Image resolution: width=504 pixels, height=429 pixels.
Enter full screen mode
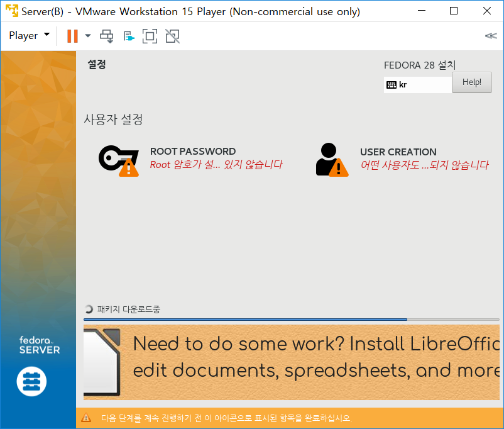click(150, 36)
